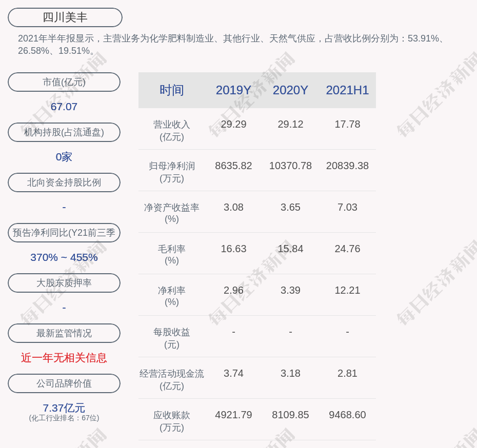Click receivables value 4921.79

[x=233, y=415]
